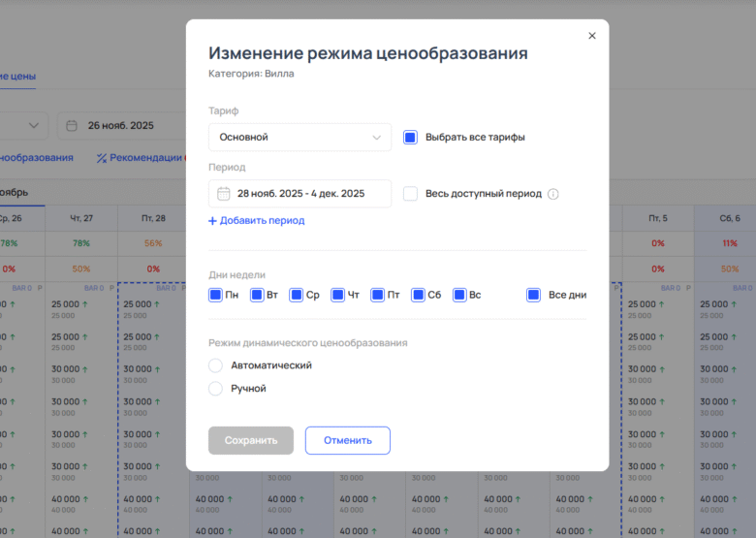Open the background date picker 26 нояб. 2025

tap(121, 126)
